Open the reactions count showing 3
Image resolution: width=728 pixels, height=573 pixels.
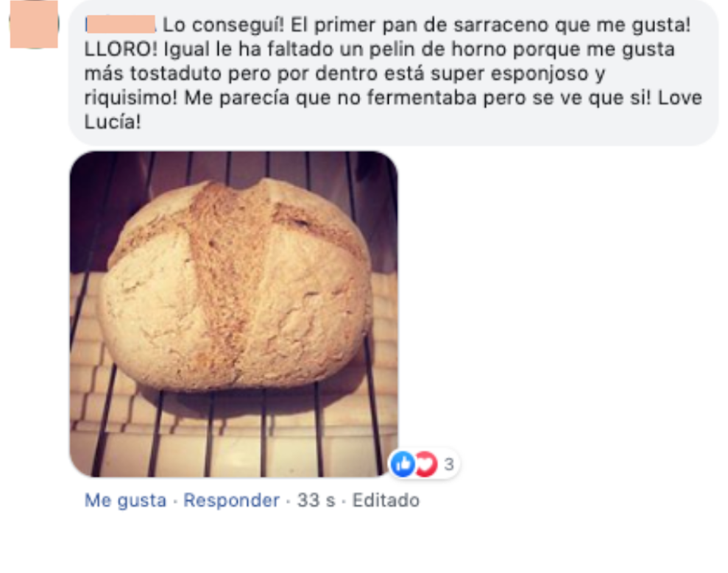[448, 464]
